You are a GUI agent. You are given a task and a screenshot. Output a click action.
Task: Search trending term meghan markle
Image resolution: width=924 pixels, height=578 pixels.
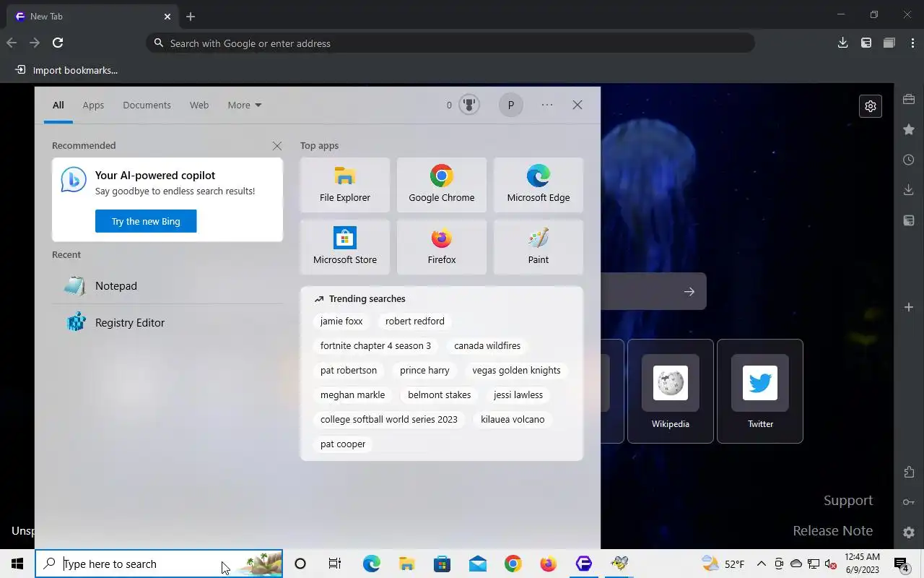[x=352, y=394]
